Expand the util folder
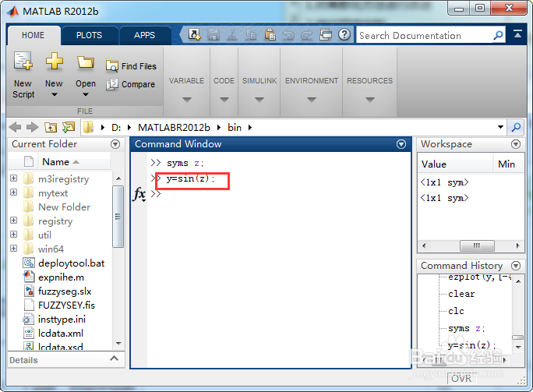Image resolution: width=533 pixels, height=392 pixels. pos(13,235)
